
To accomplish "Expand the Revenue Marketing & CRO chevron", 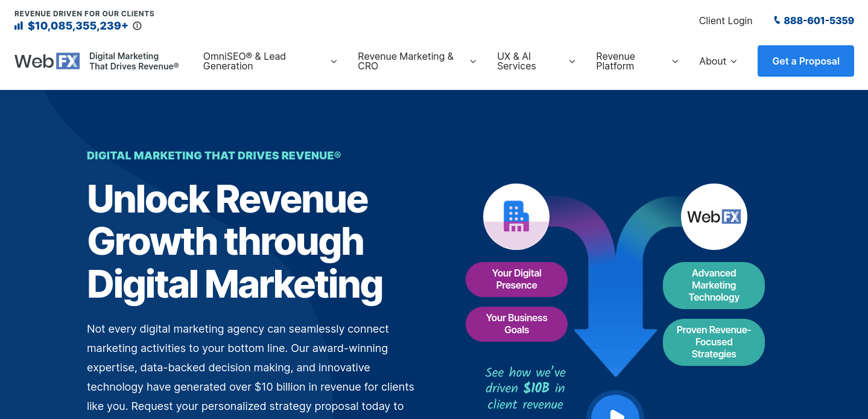I will tap(473, 62).
